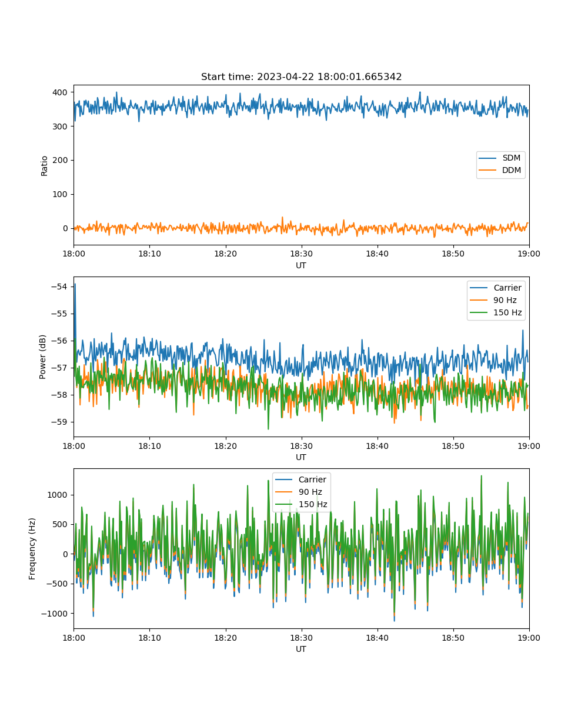The width and height of the screenshot is (588, 706).
Task: Click the 18:10 tick under the Ratio plot
Action: coord(149,254)
